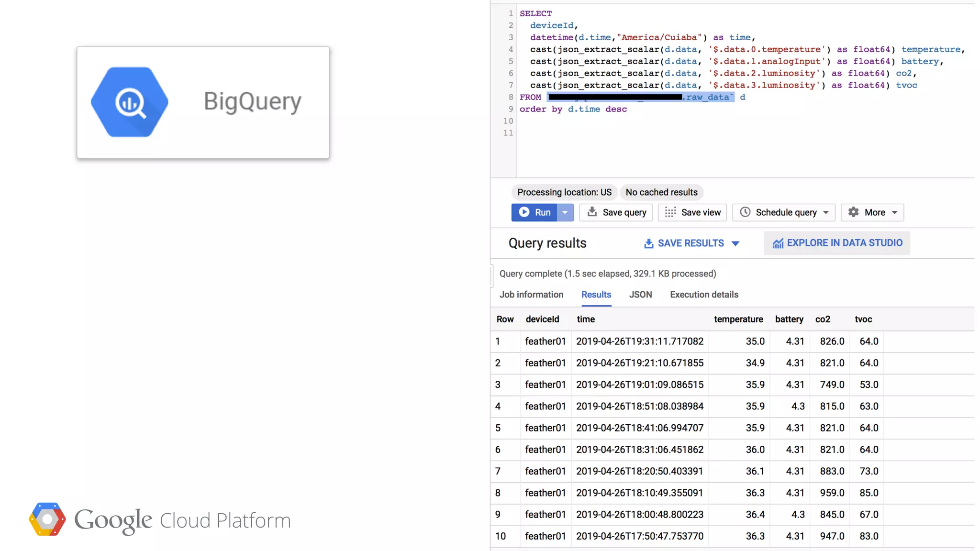The image size is (980, 551).
Task: Click the temperature column header
Action: point(738,319)
